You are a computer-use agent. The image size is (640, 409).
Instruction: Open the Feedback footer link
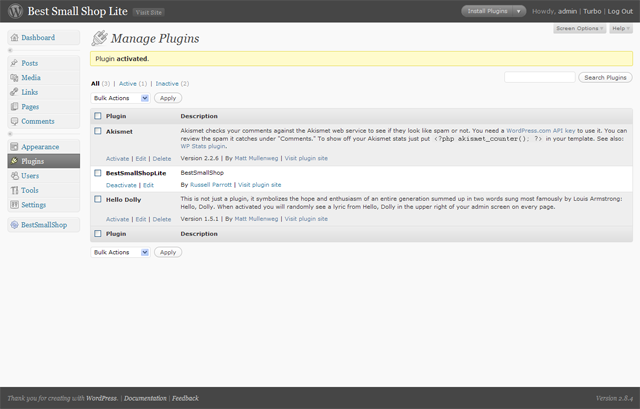pos(185,398)
